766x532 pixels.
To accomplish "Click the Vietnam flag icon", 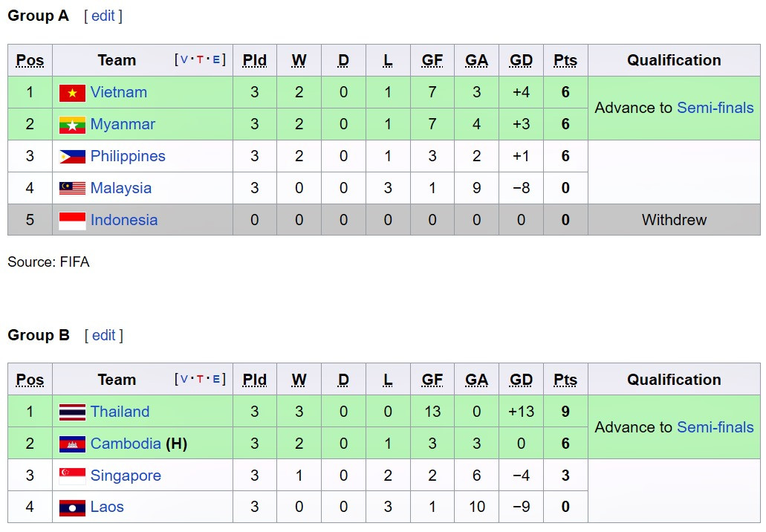I will coord(72,93).
